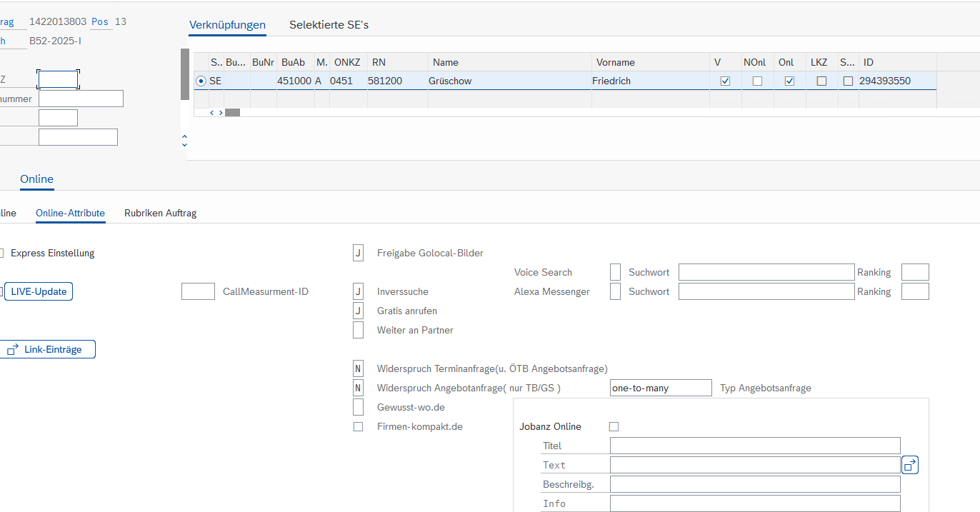Click the input field next to nummer label

coord(81,99)
